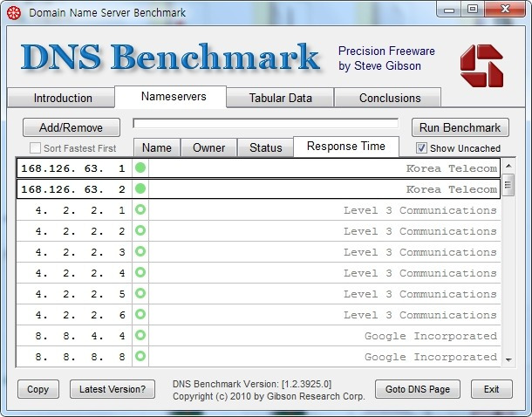Start the test with Run Benchmark
Screen dimensions: 532x417
point(460,127)
